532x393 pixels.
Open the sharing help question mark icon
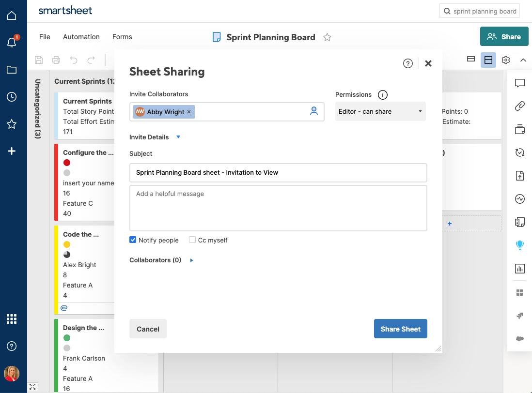click(408, 63)
